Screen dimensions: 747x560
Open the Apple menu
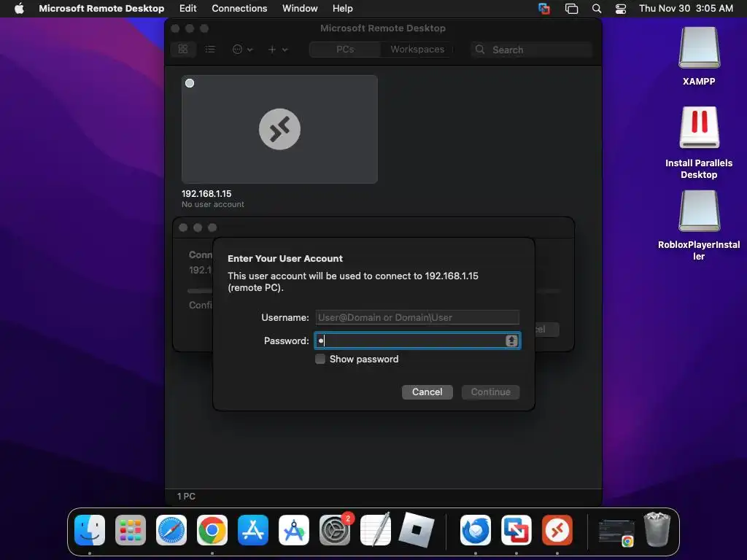point(19,9)
